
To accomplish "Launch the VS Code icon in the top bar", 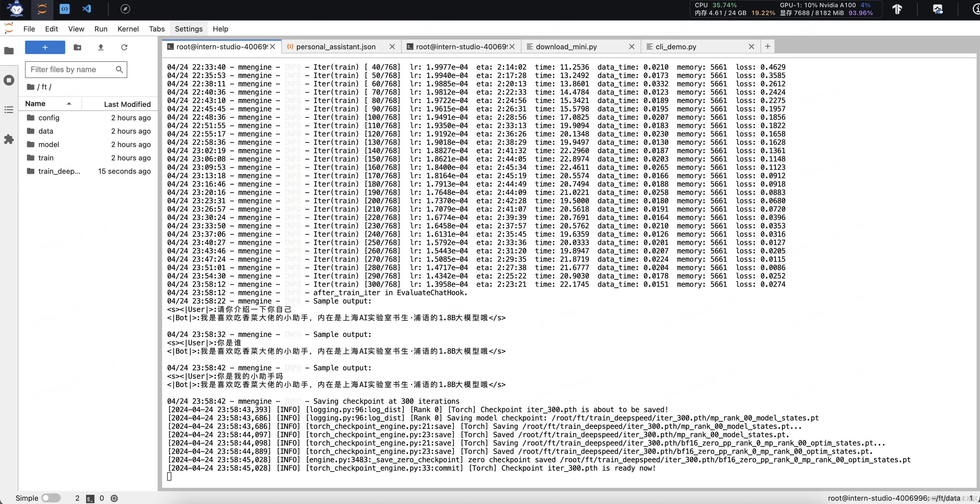I will [x=87, y=9].
